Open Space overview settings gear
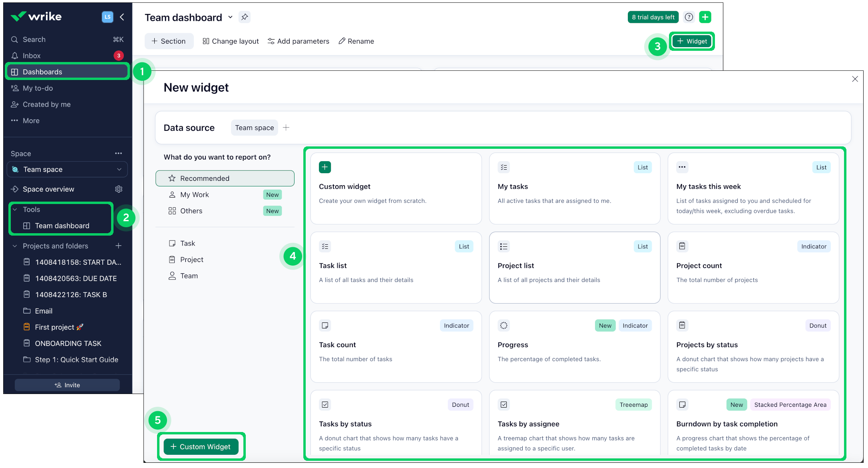Image resolution: width=868 pixels, height=468 pixels. [119, 189]
